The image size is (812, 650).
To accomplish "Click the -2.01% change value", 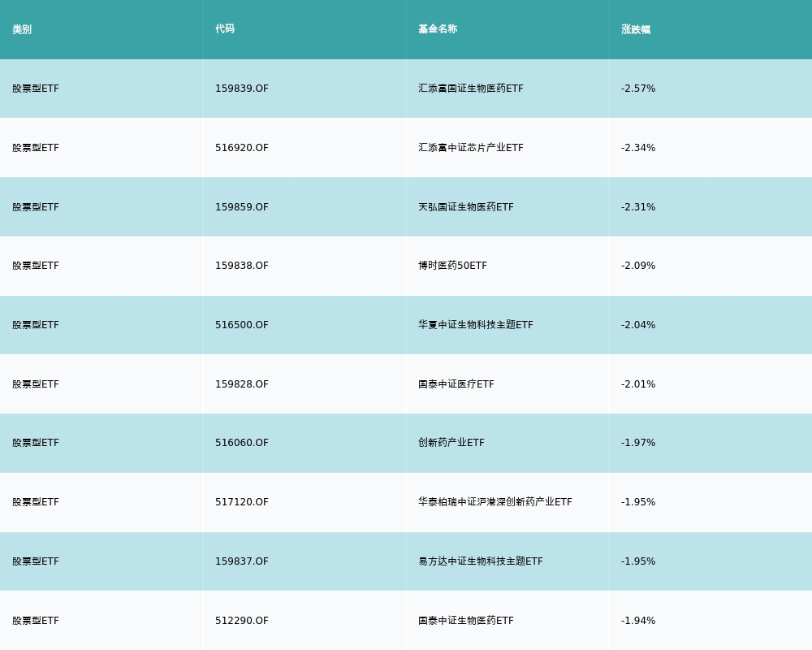I will click(638, 384).
